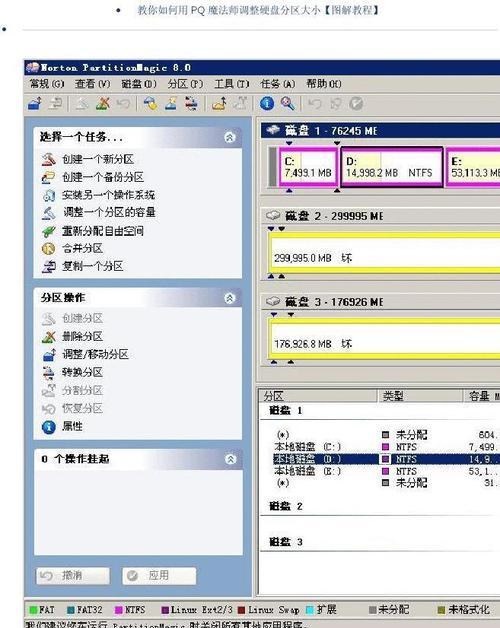Select the D: 14,998.2 MB NTFS partition block
This screenshot has height=628, width=500.
point(392,167)
